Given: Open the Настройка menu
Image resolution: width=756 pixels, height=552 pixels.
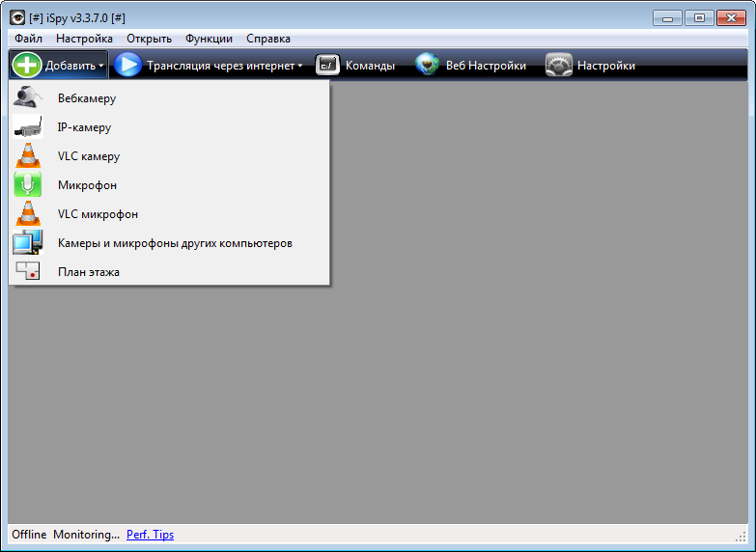Looking at the screenshot, I should coord(84,39).
